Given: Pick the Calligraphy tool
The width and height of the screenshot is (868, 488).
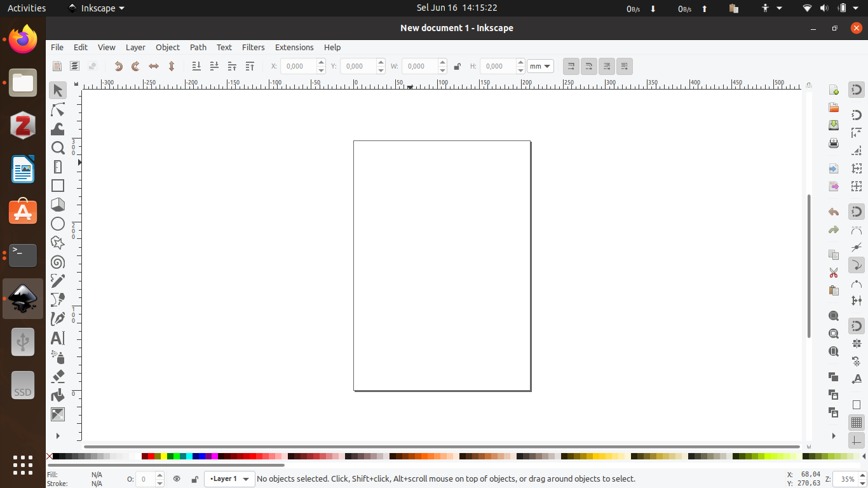Looking at the screenshot, I should coord(58,319).
